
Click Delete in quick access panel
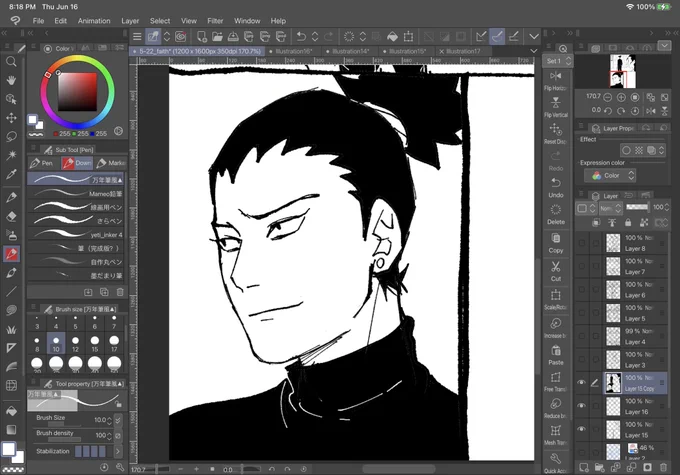tap(556, 215)
